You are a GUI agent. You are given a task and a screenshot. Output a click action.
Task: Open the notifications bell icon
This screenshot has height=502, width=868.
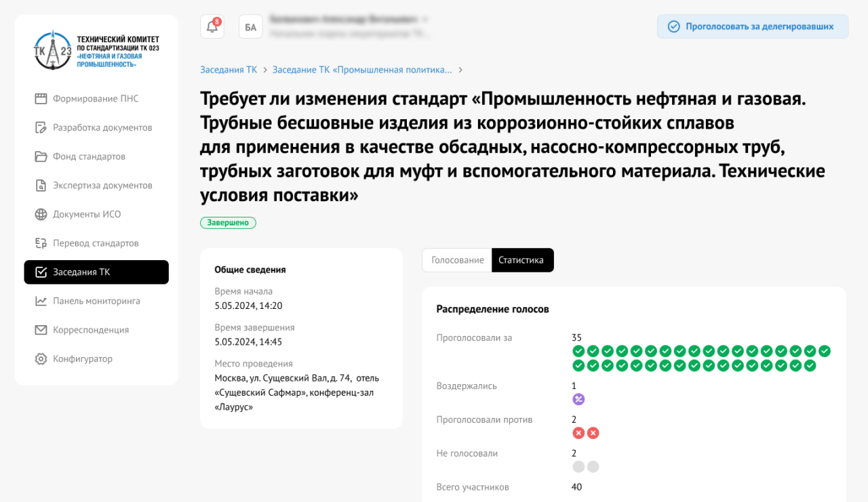[212, 27]
